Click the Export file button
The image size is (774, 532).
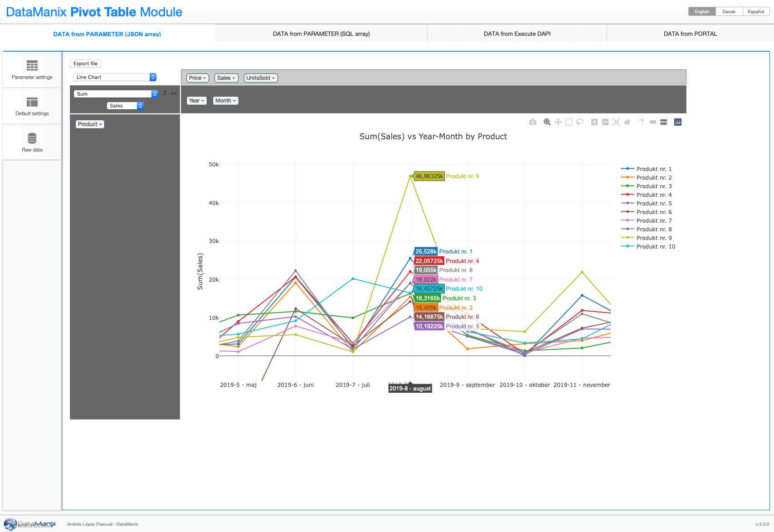(85, 63)
